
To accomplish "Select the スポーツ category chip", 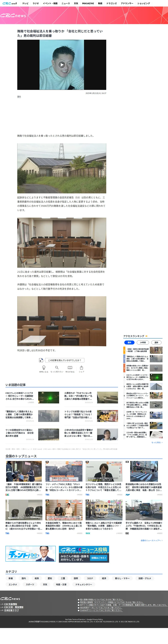I will pyautogui.click(x=30, y=585).
